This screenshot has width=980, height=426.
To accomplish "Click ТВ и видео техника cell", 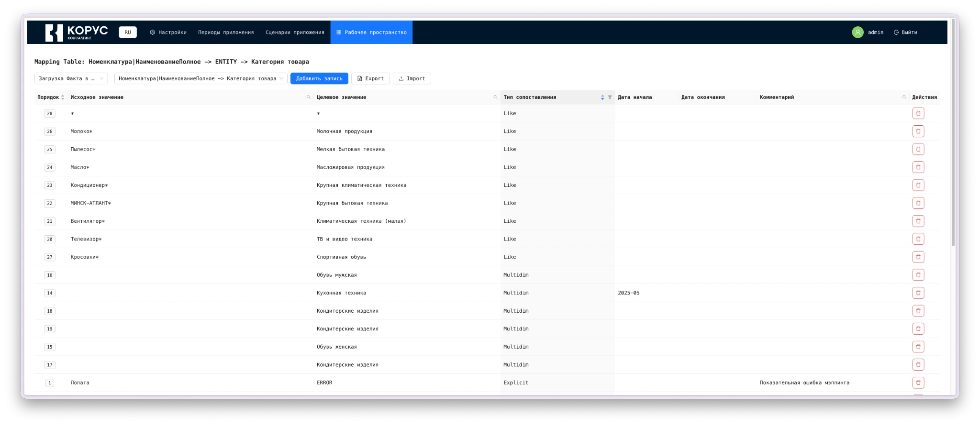I will click(344, 239).
